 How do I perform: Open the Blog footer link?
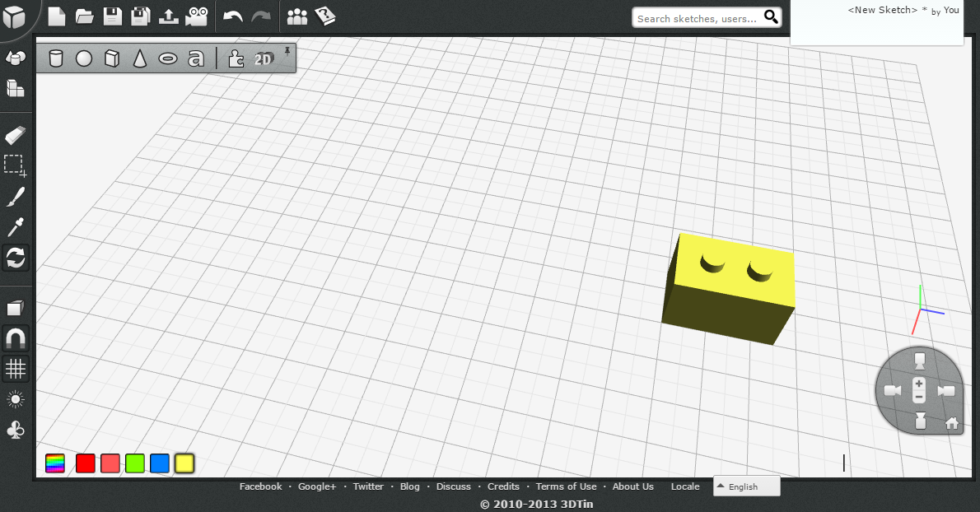(410, 486)
